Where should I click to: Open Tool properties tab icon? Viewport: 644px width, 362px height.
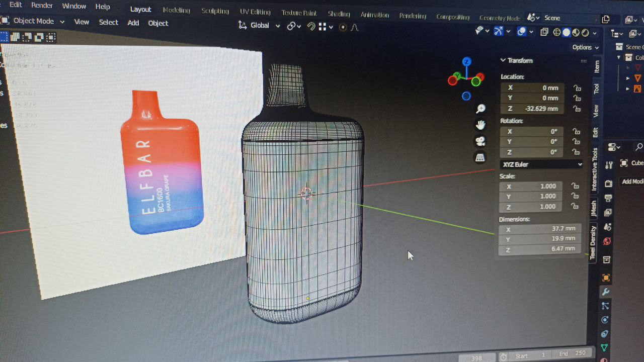609,165
